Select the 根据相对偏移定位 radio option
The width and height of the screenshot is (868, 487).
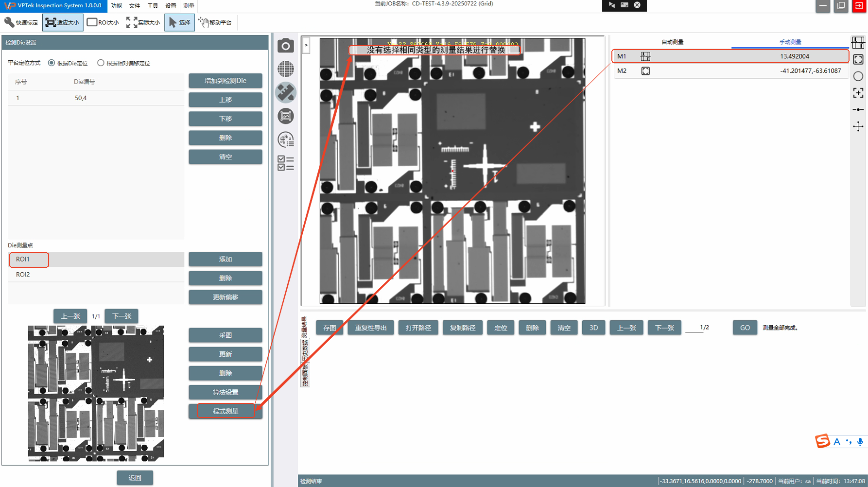click(101, 63)
